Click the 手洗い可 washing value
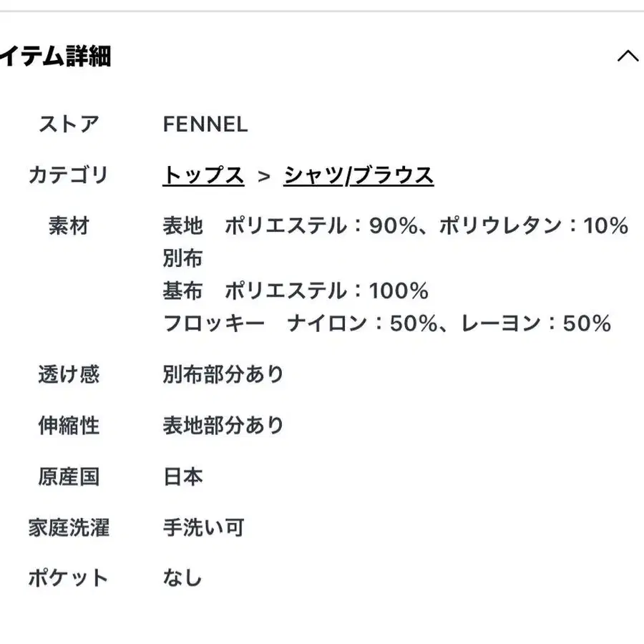Screen dimensions: 644x644 [x=203, y=528]
